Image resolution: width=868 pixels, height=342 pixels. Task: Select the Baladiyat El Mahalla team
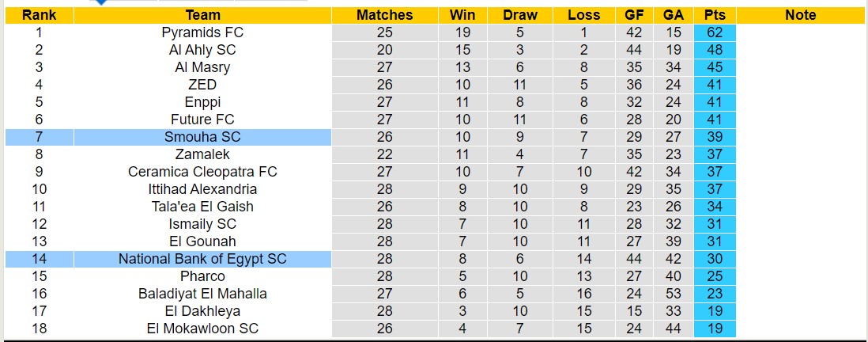202,294
